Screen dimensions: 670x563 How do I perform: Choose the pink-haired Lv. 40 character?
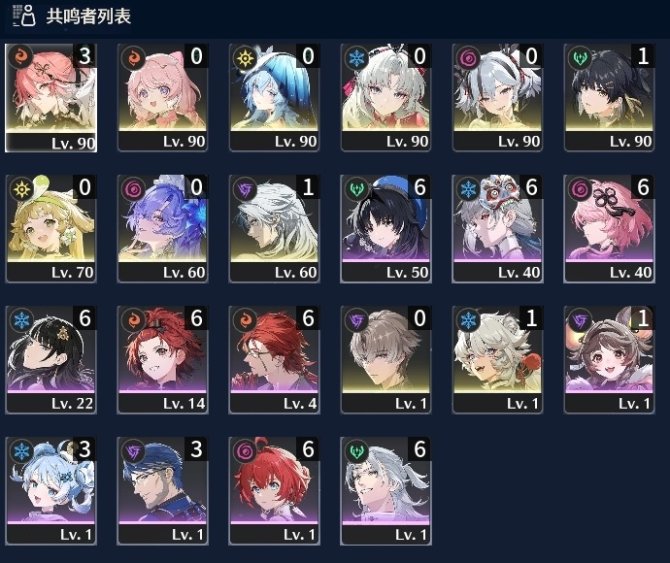point(609,229)
